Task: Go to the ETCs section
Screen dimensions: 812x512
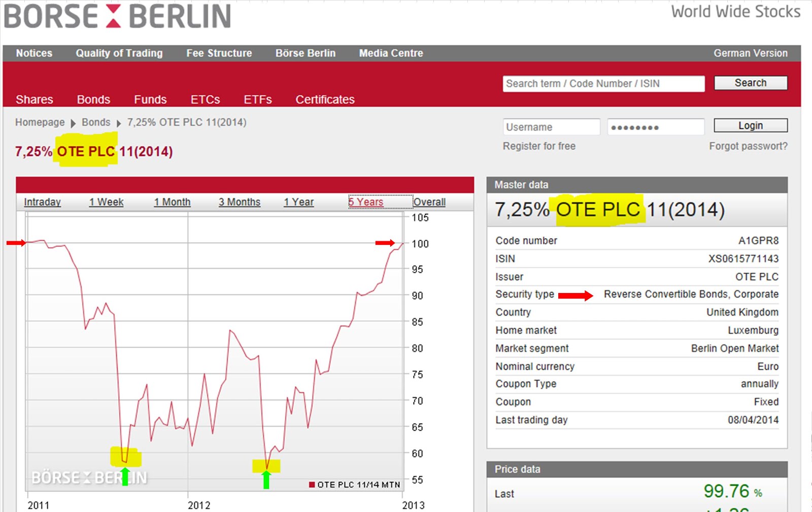Action: point(205,99)
